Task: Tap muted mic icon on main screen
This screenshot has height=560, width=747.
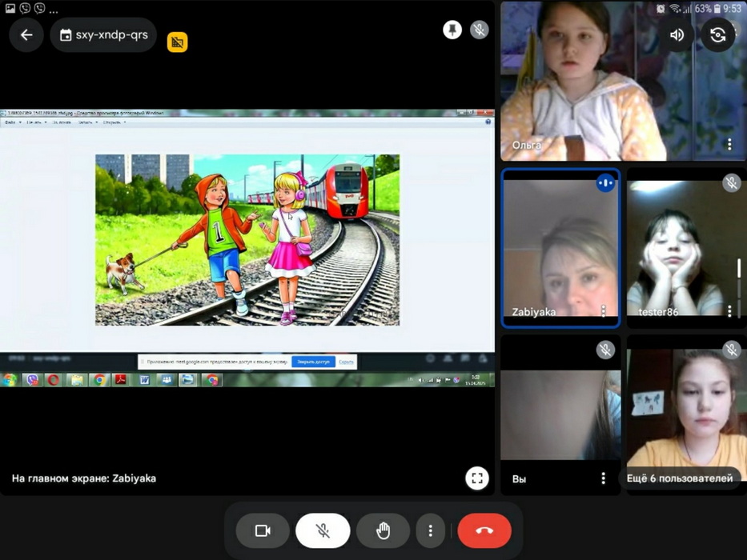Action: pyautogui.click(x=480, y=30)
